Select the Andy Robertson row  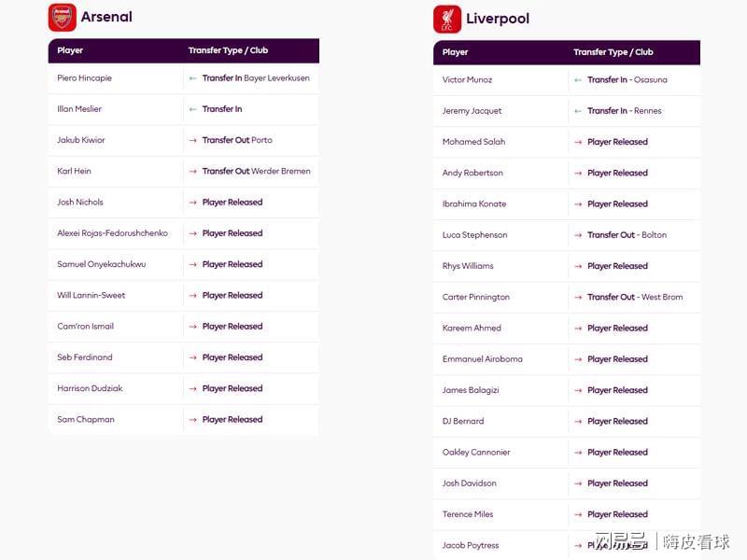[567, 173]
